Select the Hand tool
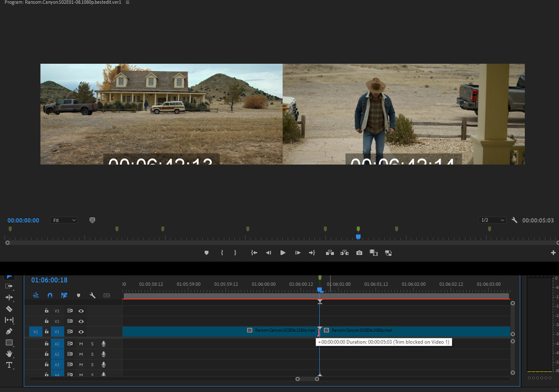 coord(9,354)
